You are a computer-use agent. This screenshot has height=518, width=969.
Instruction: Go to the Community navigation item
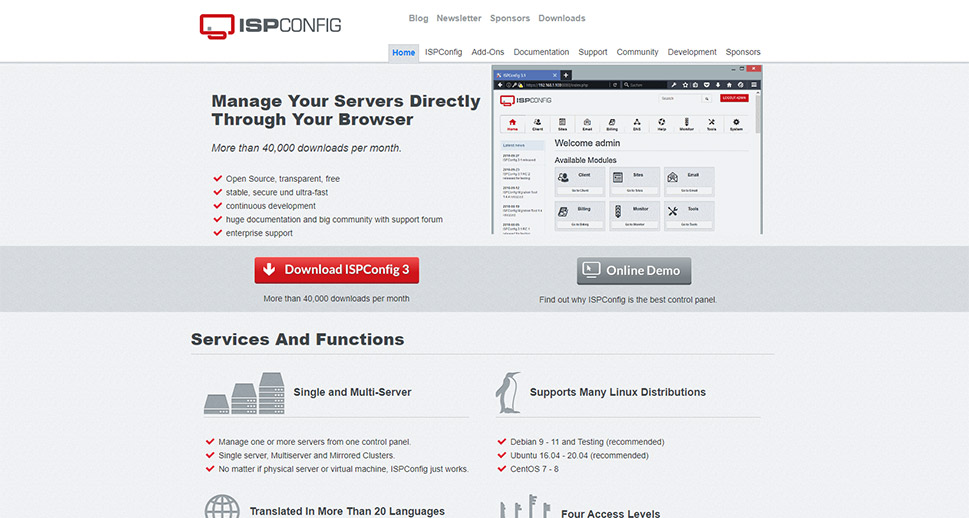pyautogui.click(x=637, y=52)
